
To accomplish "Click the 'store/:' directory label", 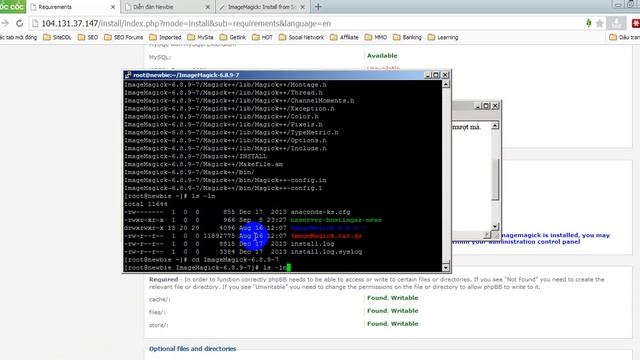I will 158,325.
